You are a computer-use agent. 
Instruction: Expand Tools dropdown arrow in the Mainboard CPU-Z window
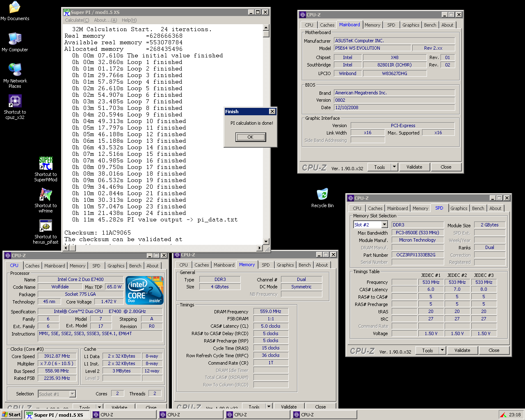[x=395, y=167]
